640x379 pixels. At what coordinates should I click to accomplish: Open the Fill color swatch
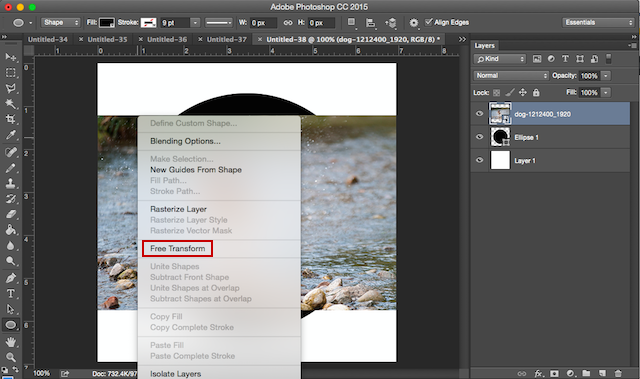pyautogui.click(x=107, y=23)
